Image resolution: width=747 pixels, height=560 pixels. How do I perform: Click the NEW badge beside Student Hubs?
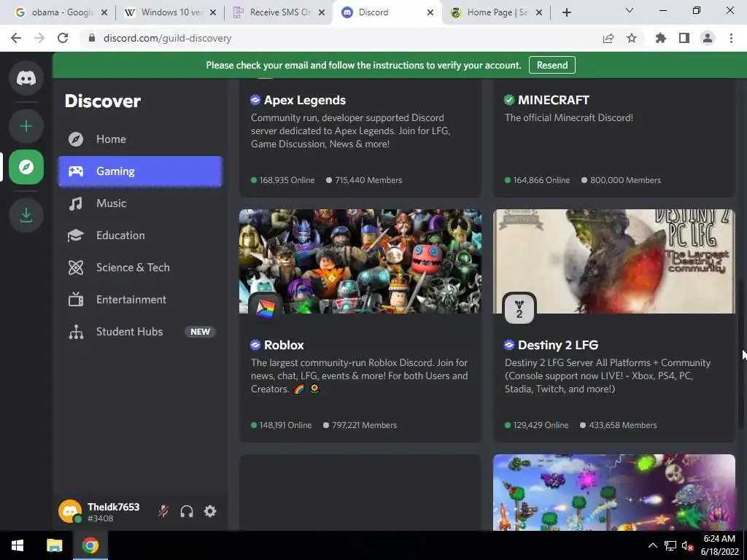[x=200, y=332]
